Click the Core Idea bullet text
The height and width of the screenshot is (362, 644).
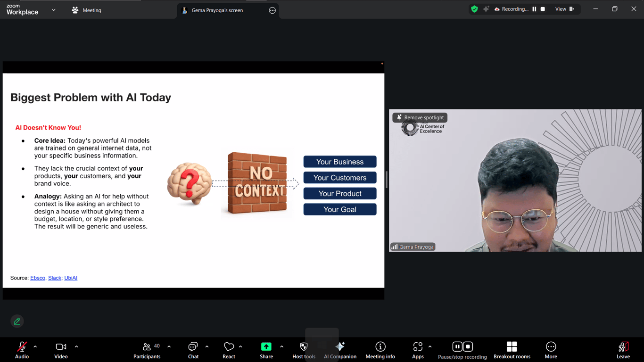click(93, 148)
